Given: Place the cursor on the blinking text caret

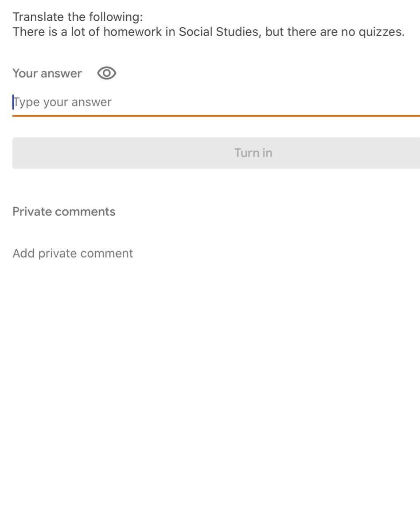Looking at the screenshot, I should point(13,102).
